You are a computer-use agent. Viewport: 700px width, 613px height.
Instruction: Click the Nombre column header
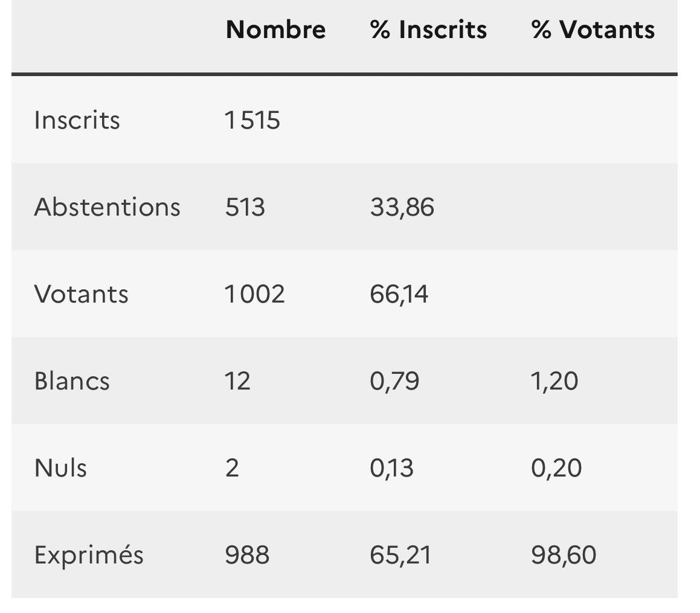[275, 30]
